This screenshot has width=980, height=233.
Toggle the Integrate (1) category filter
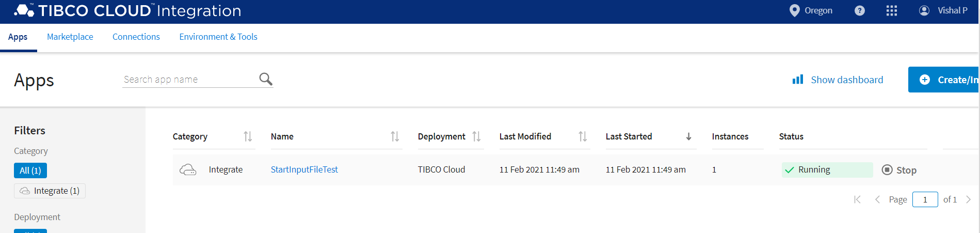50,191
